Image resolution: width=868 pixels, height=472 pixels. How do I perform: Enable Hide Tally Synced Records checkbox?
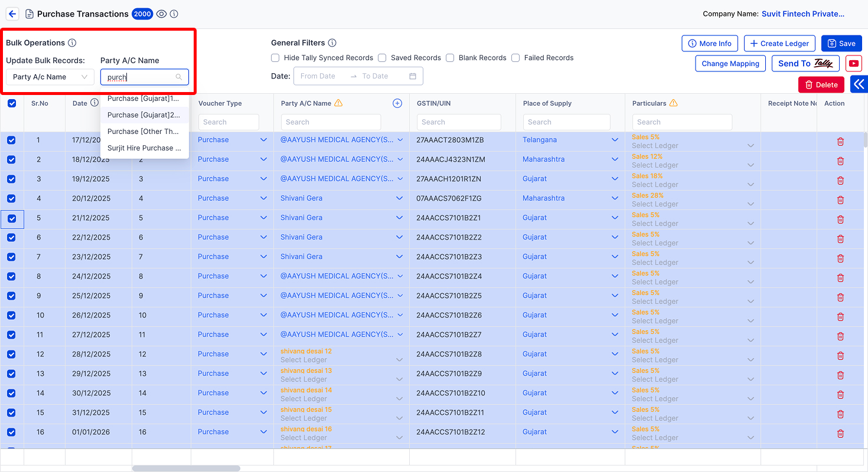pos(275,58)
